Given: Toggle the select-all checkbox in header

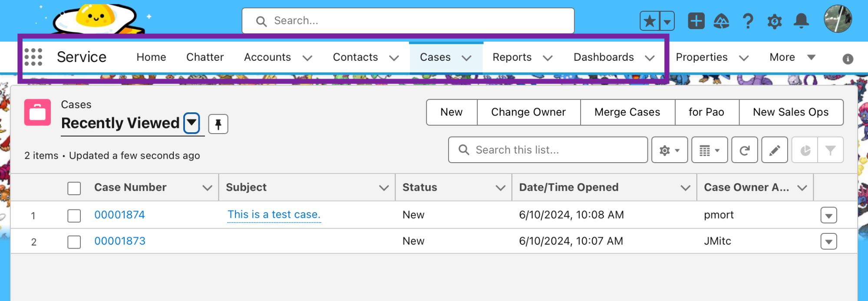Looking at the screenshot, I should pos(74,188).
